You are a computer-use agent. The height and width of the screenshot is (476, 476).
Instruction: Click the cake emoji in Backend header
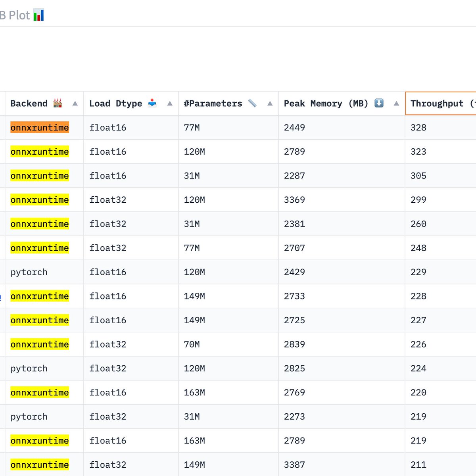click(57, 103)
